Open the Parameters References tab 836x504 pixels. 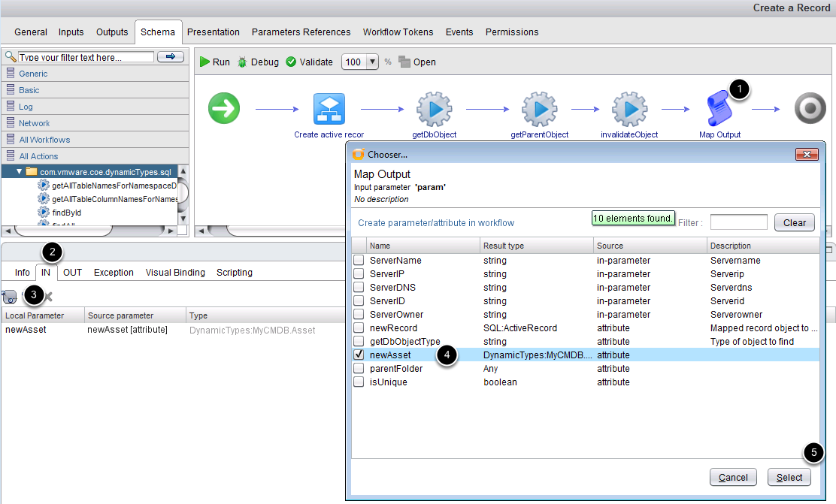[301, 32]
